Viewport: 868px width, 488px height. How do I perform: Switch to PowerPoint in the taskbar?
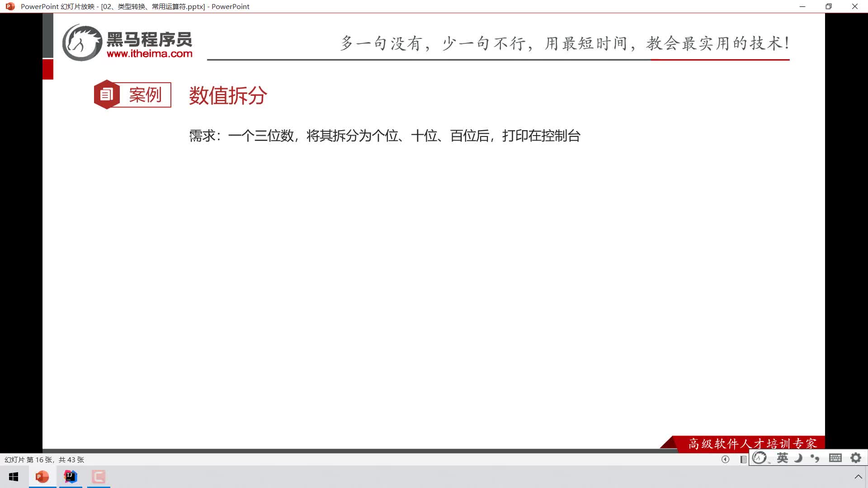(42, 477)
